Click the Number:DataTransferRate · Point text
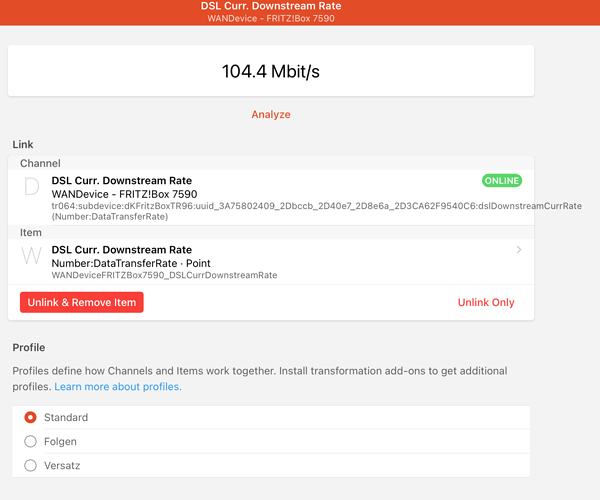This screenshot has width=600, height=500. (131, 263)
